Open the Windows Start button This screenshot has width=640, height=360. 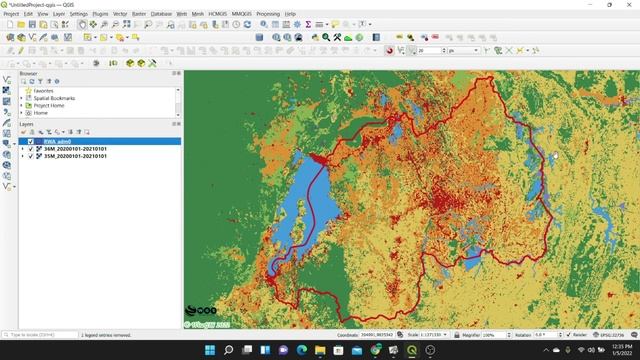coord(210,350)
